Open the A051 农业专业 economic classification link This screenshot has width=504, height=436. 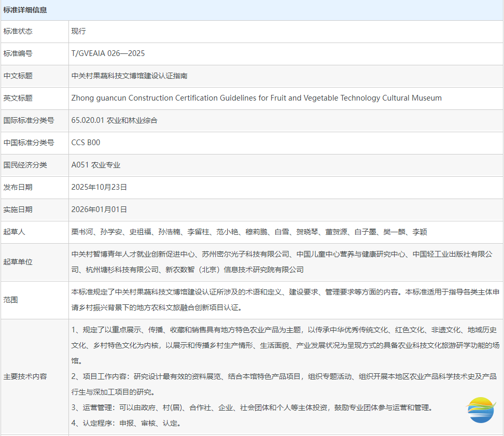tap(96, 165)
